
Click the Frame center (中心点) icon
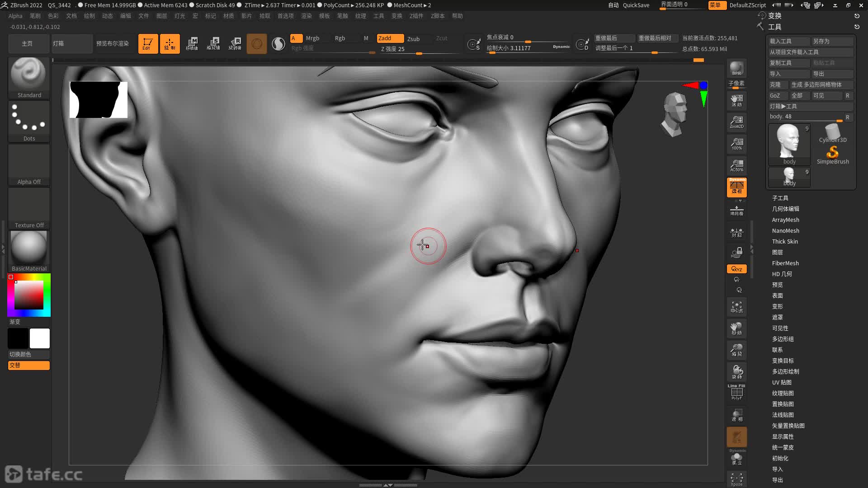click(x=736, y=307)
